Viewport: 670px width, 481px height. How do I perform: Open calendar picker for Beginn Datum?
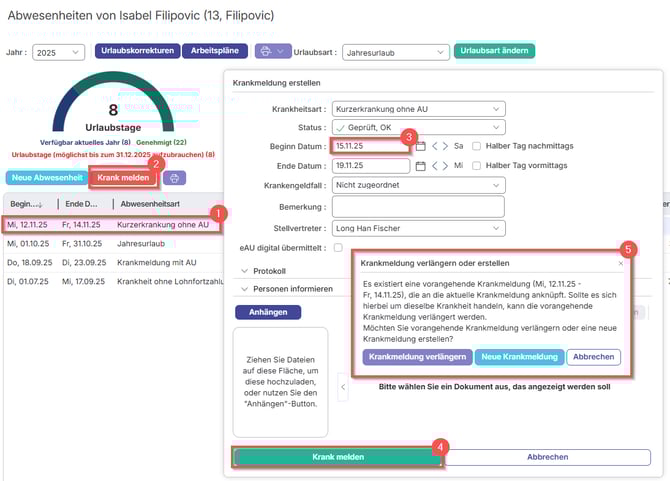click(420, 146)
